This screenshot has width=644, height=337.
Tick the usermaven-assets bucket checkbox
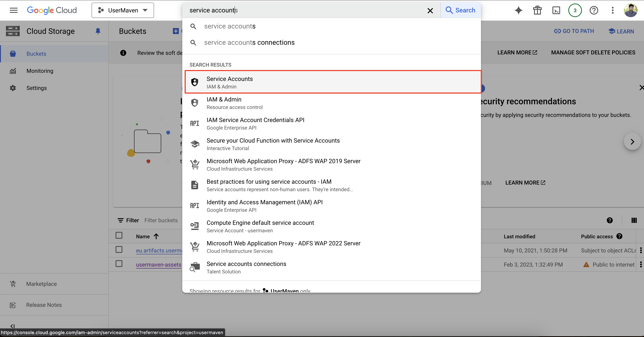click(119, 264)
